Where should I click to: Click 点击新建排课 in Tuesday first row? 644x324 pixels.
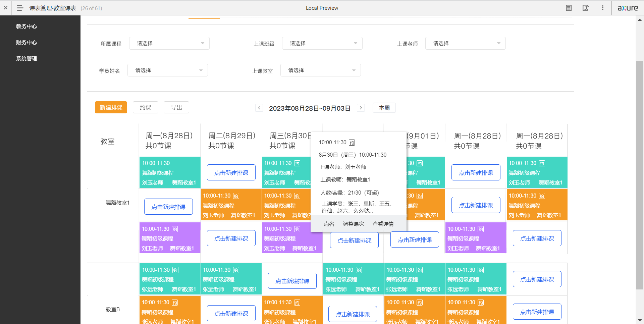(231, 172)
